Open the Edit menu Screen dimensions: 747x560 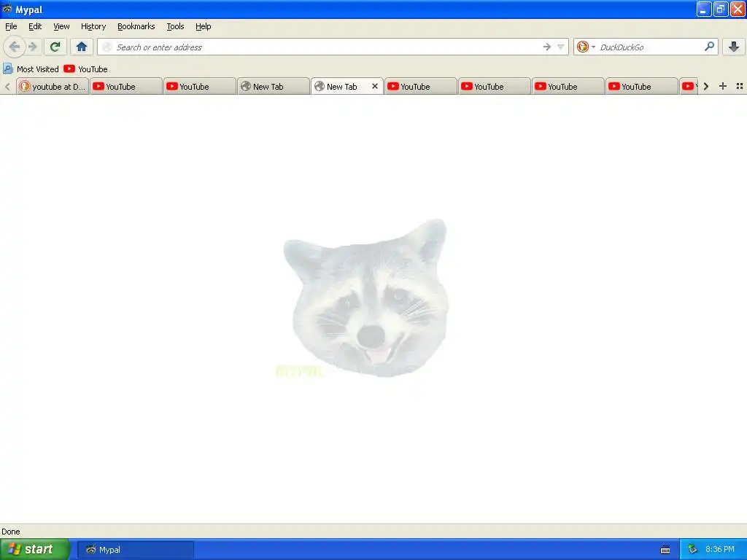[35, 27]
